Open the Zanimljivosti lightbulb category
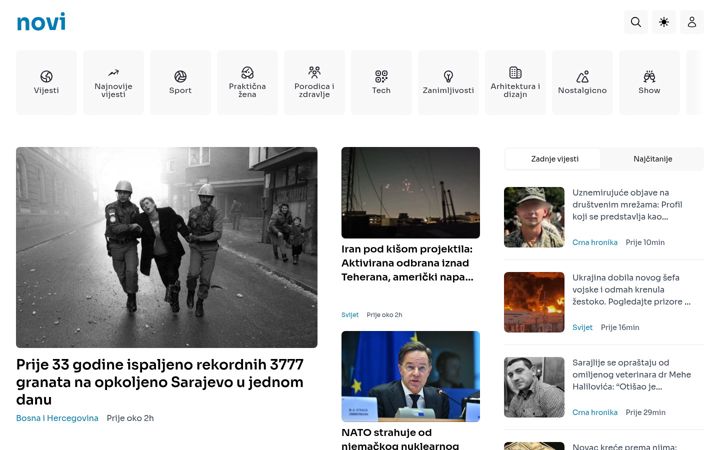Screen dimensions: 720x450 pos(448,82)
